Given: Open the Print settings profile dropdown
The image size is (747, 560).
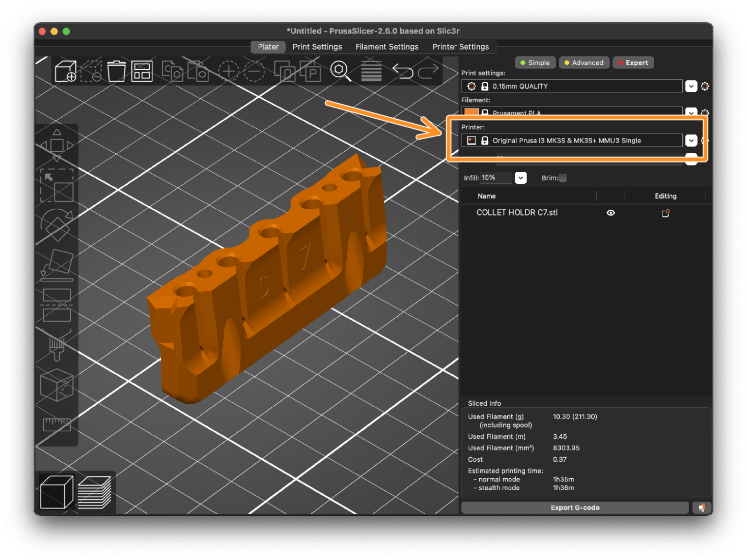Looking at the screenshot, I should coord(691,86).
